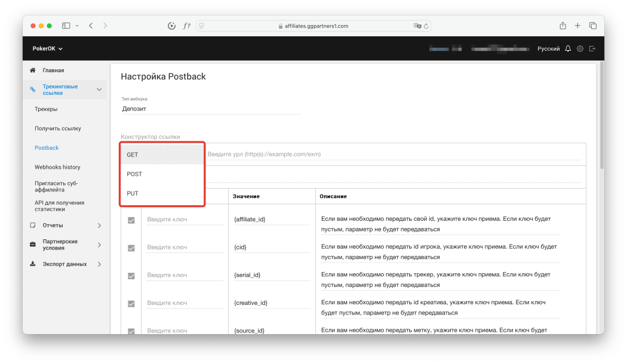Click Safari share icon
The image size is (627, 364).
coord(563,26)
